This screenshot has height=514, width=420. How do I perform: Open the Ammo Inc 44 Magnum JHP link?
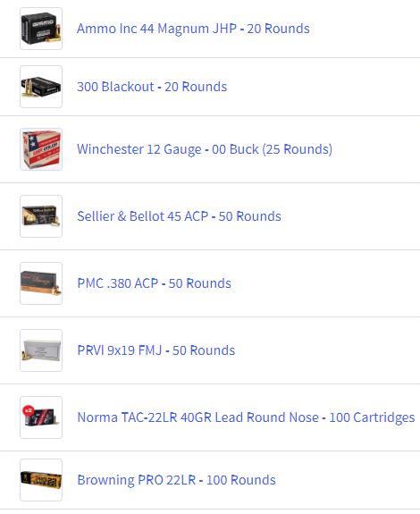point(193,29)
